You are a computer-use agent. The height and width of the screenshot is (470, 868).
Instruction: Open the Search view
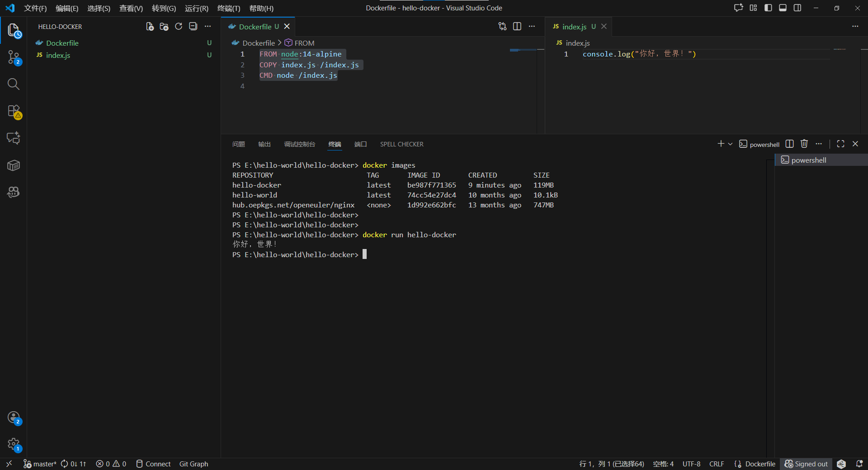click(x=14, y=84)
